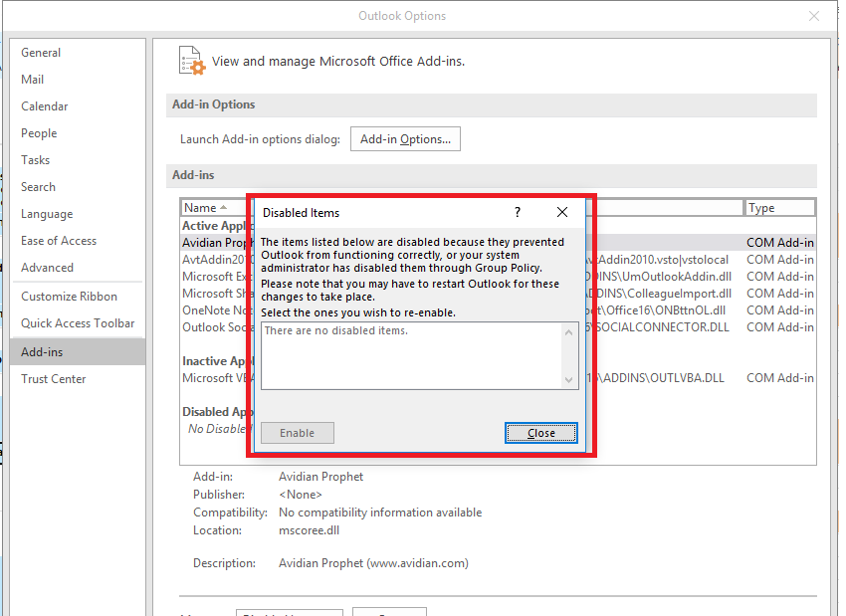Select the Microsoft SharePoint add-in row (ColleagueImport.dll)

tap(498, 294)
